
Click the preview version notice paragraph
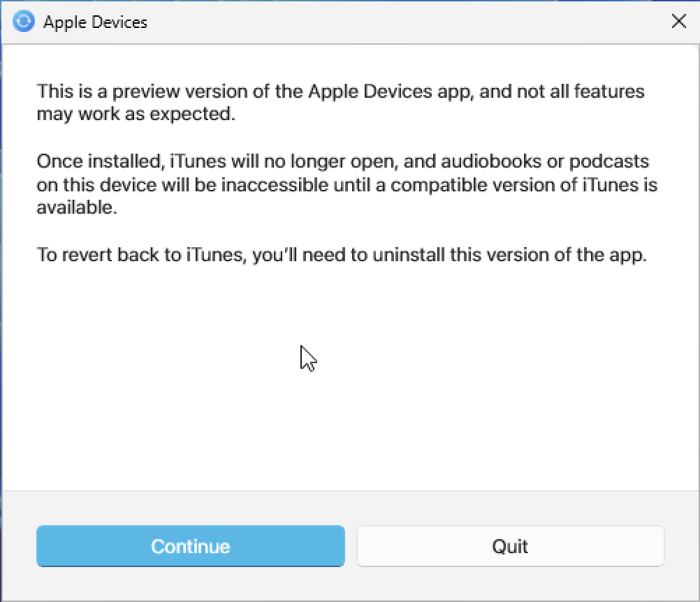pyautogui.click(x=341, y=102)
